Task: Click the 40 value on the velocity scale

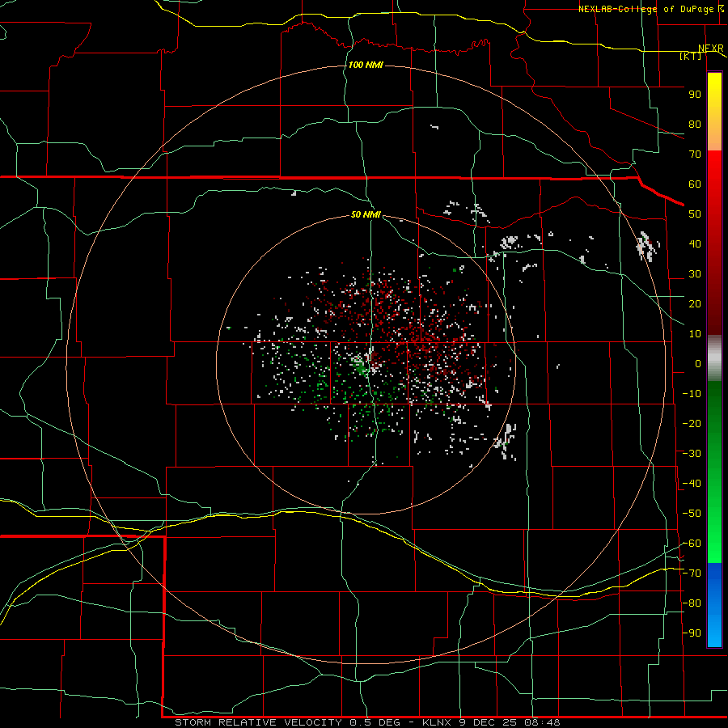Action: click(x=695, y=244)
